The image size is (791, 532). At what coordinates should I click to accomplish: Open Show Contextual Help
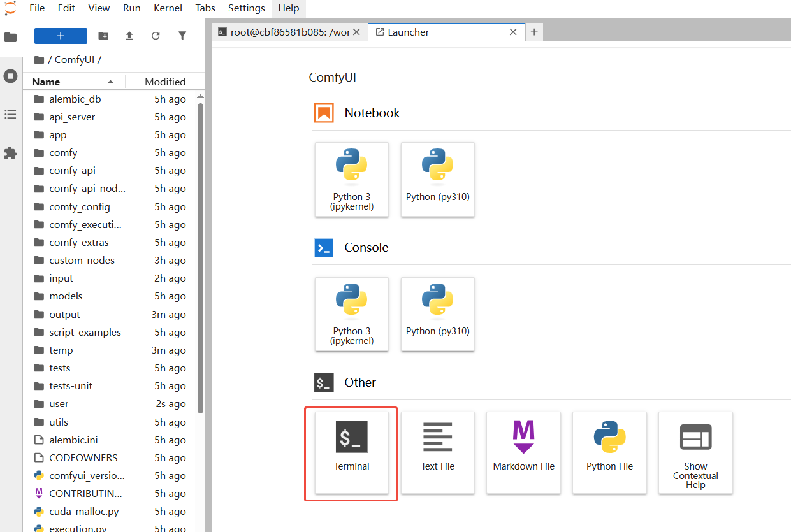(x=695, y=452)
